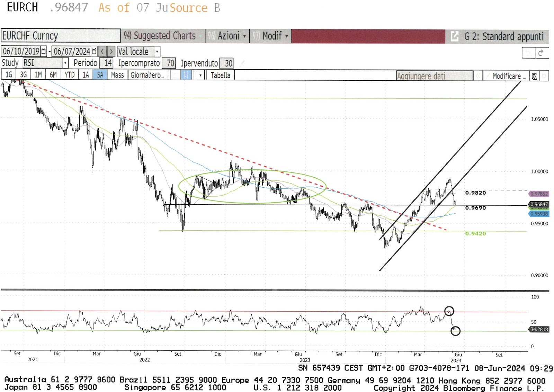Select the 6M time range
554x392 pixels.
[53, 75]
